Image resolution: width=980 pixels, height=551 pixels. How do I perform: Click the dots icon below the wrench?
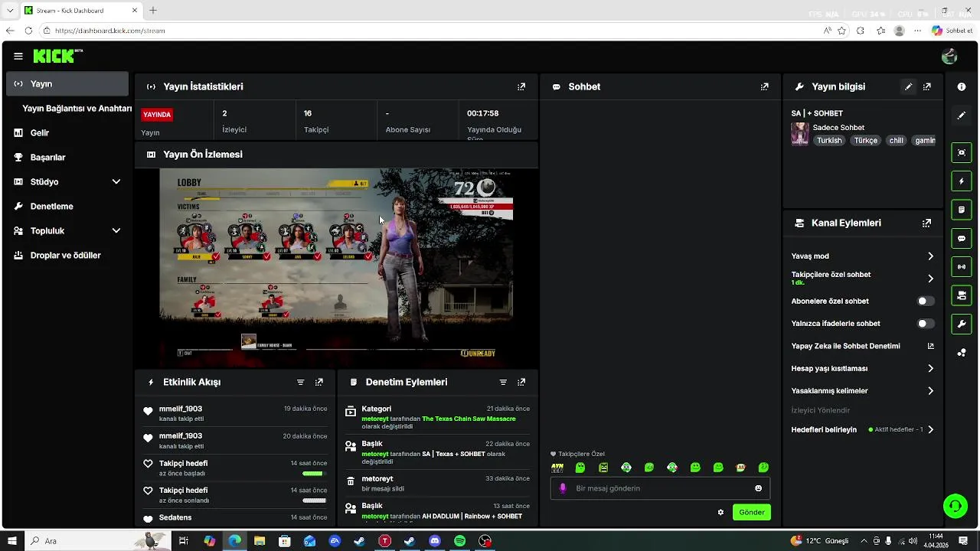click(962, 353)
